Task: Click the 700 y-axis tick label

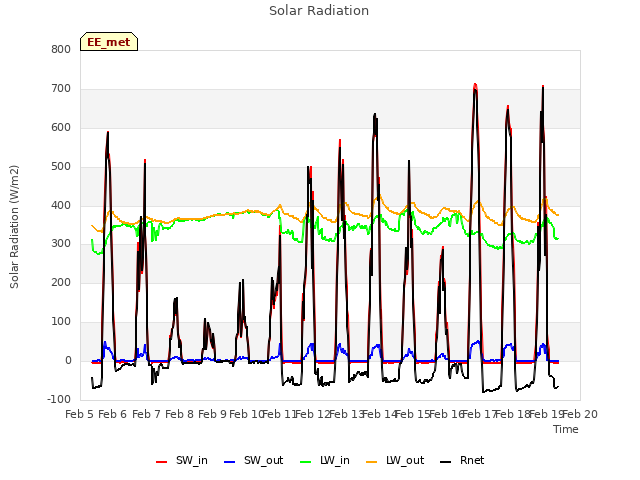Action: coord(61,89)
